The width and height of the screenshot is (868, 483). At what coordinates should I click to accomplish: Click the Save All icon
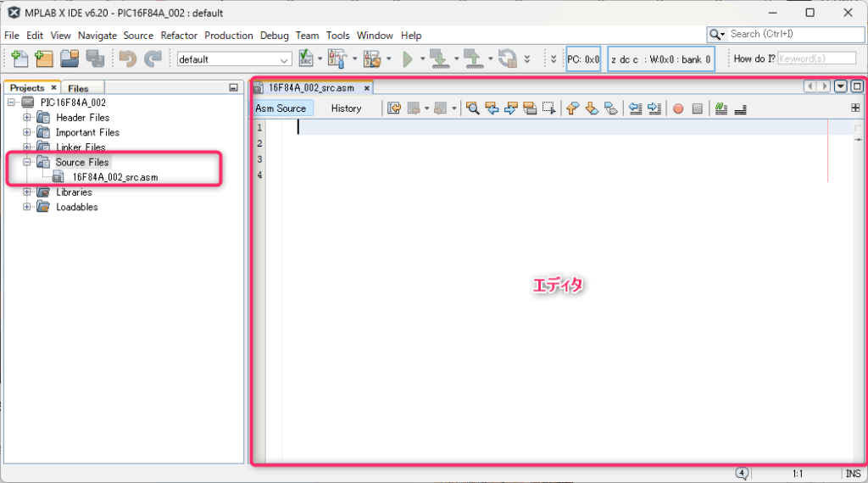click(x=95, y=58)
